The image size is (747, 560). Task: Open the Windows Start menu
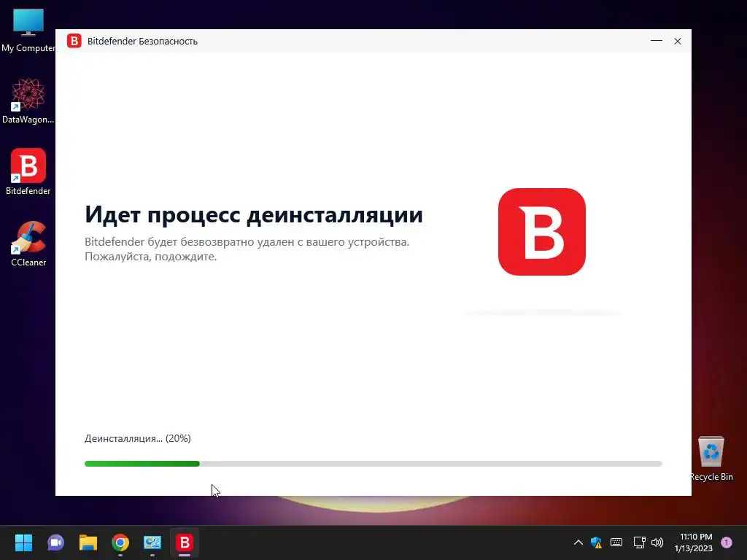tap(23, 542)
